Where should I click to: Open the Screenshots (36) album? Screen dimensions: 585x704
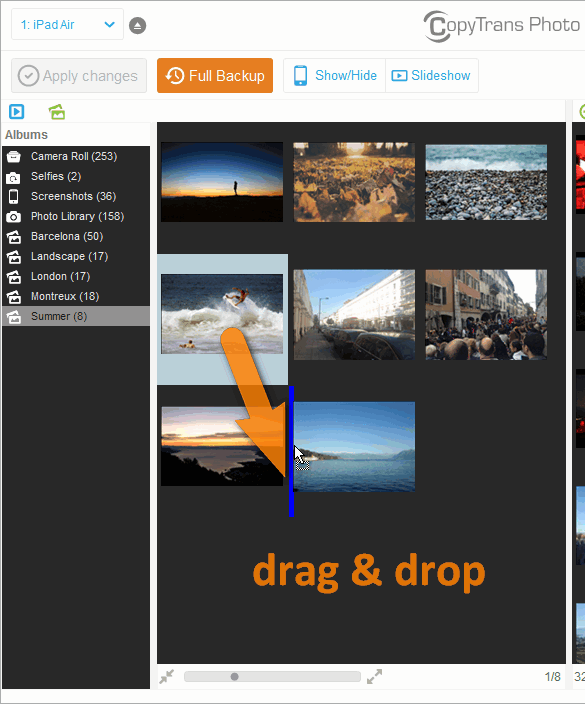click(76, 196)
